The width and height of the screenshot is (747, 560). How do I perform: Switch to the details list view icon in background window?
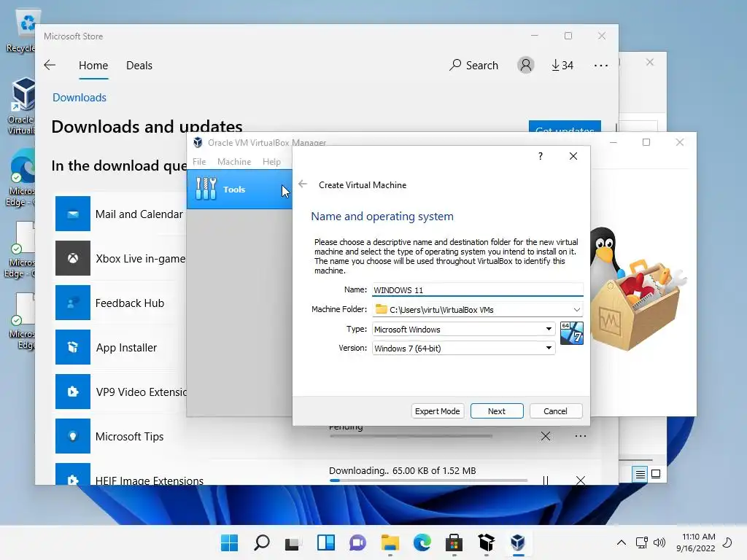click(x=640, y=474)
